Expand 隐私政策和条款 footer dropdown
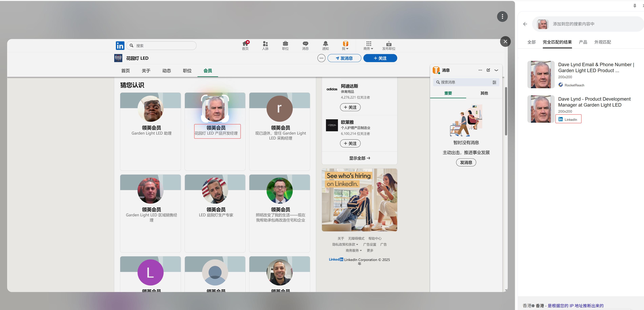This screenshot has height=310, width=644. (x=345, y=245)
